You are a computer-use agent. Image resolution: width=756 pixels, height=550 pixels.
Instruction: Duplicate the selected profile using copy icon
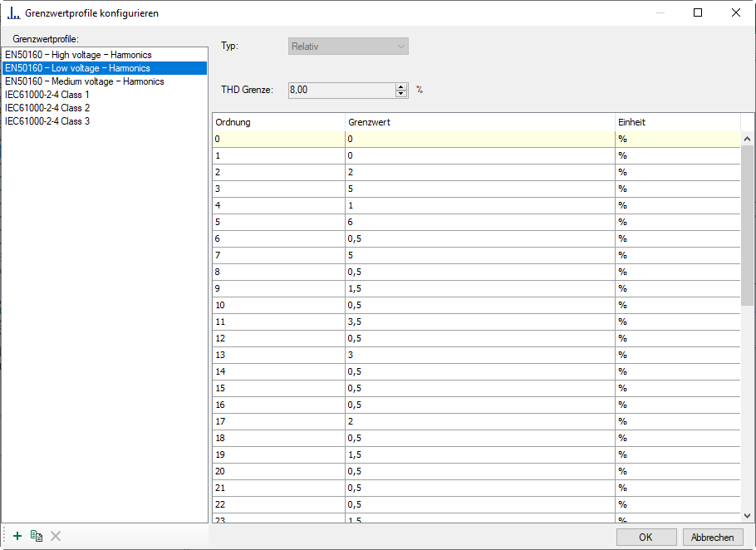[x=37, y=536]
